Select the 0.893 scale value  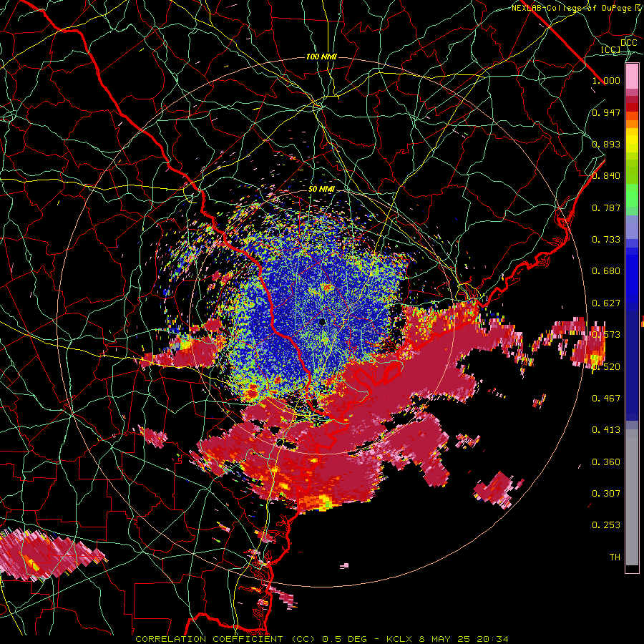click(x=606, y=144)
